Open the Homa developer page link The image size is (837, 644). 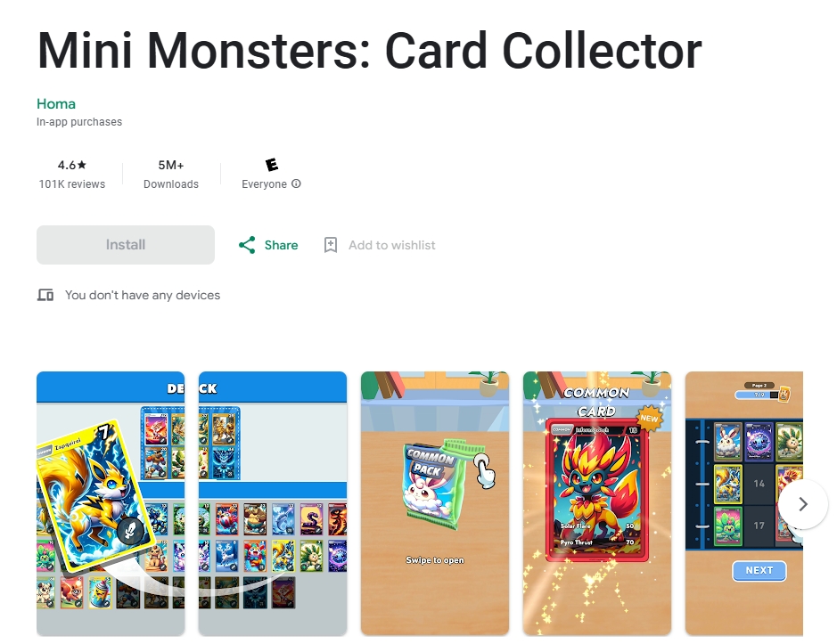(56, 103)
